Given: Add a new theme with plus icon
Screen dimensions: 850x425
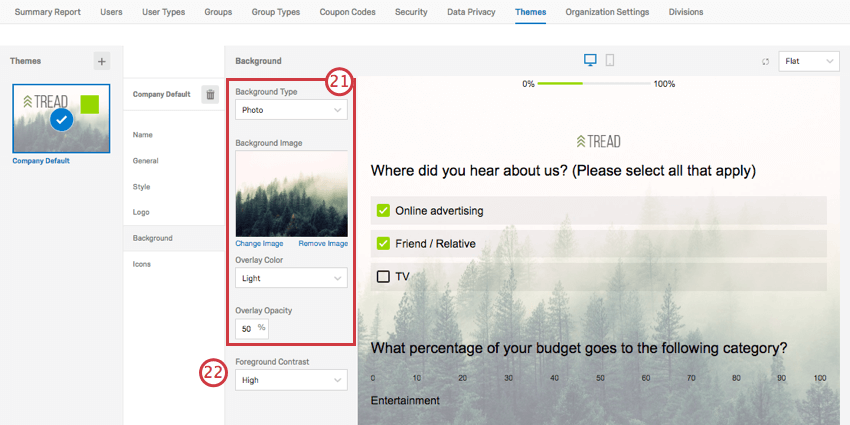Looking at the screenshot, I should 101,61.
